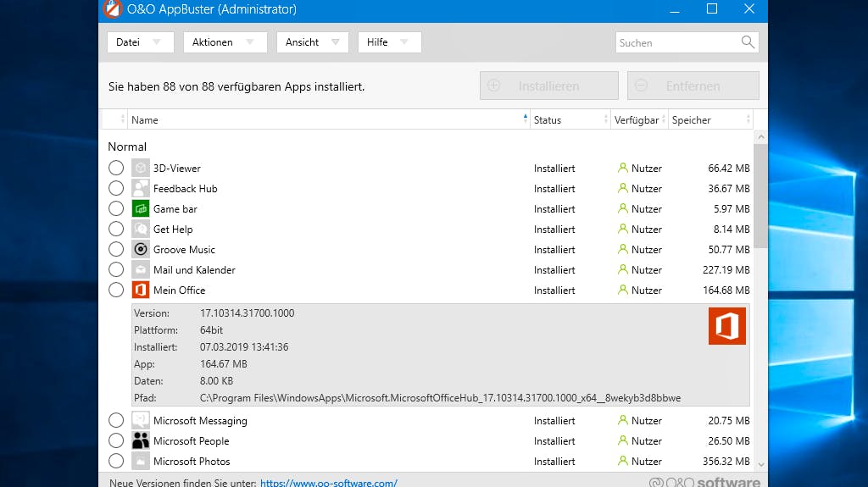Click the Groove Music row name
This screenshot has height=487, width=868.
(184, 250)
